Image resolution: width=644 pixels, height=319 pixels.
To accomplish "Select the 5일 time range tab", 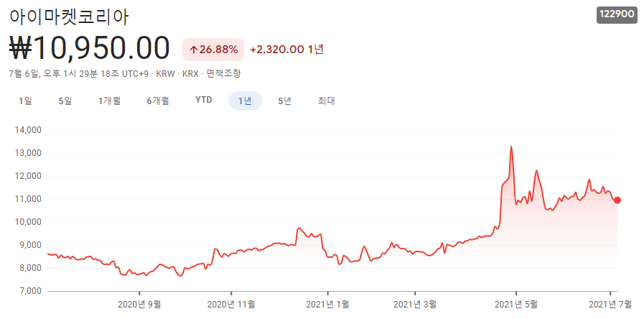I will pos(65,101).
